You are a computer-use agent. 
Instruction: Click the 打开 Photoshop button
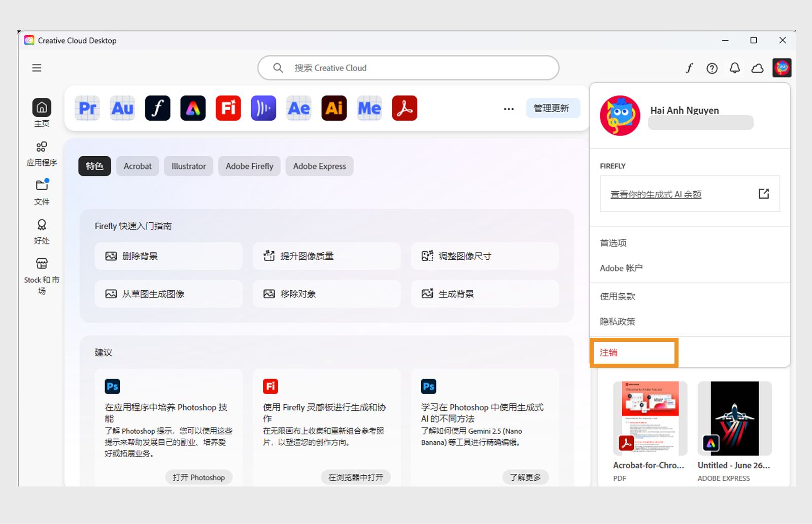[198, 477]
